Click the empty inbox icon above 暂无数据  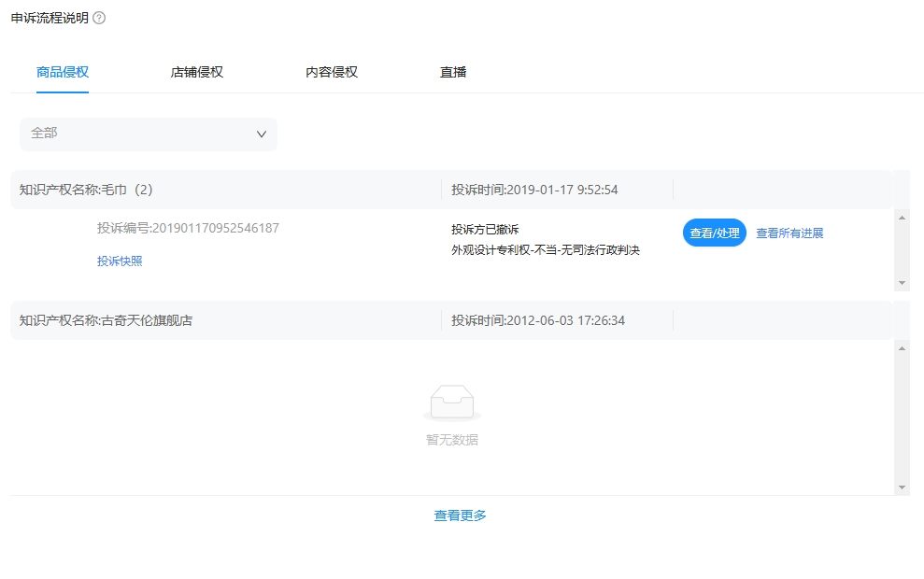pos(452,404)
